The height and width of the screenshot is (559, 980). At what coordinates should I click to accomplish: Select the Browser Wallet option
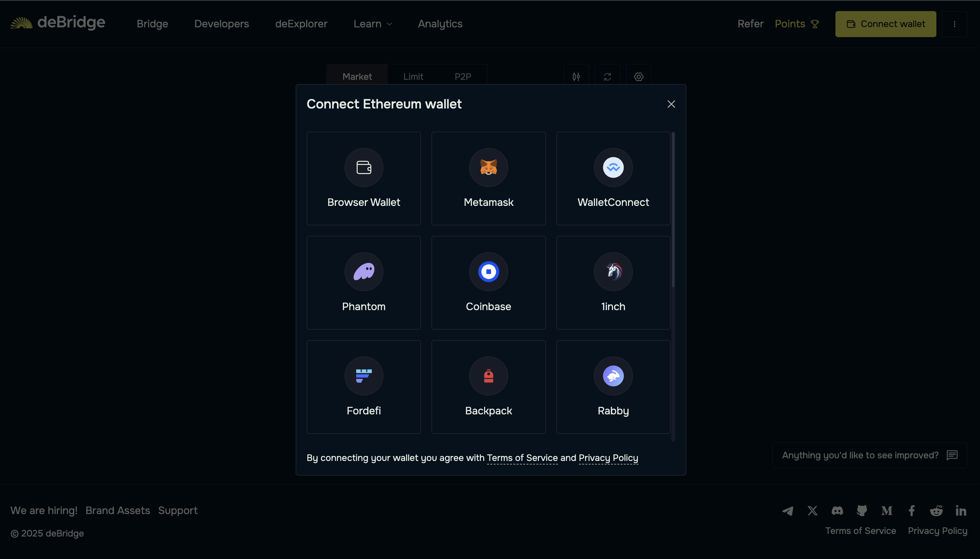click(363, 179)
